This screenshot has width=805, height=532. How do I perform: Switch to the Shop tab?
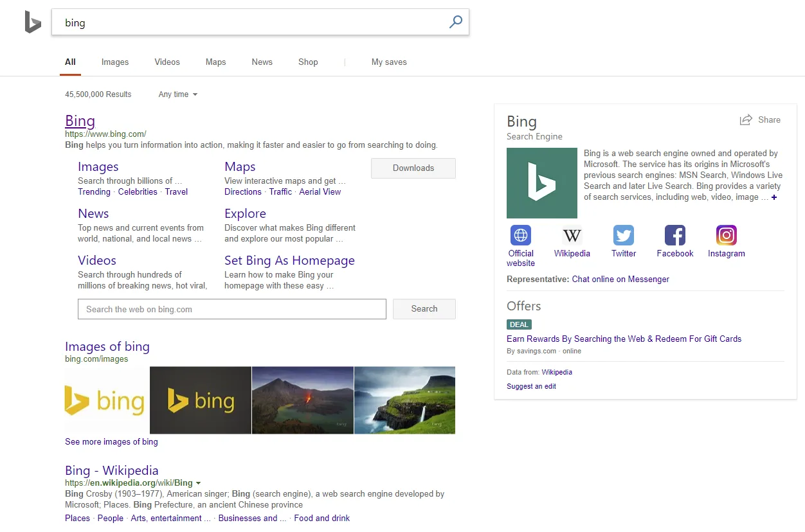(308, 62)
